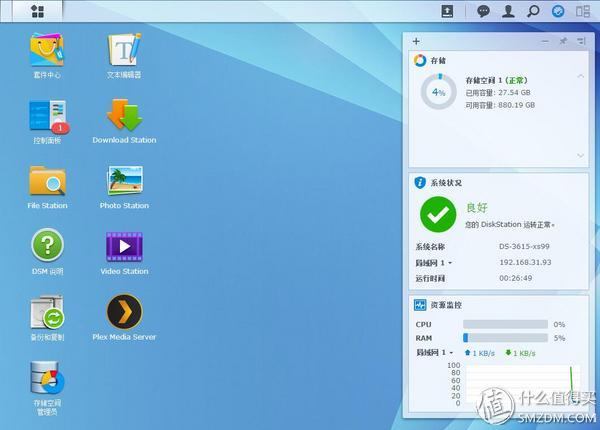The image size is (600, 430).
Task: Launch Video Station
Action: coord(124,246)
